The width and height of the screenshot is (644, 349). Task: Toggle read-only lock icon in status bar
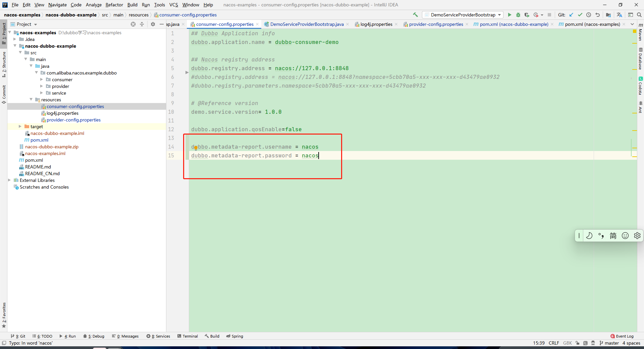(577, 343)
